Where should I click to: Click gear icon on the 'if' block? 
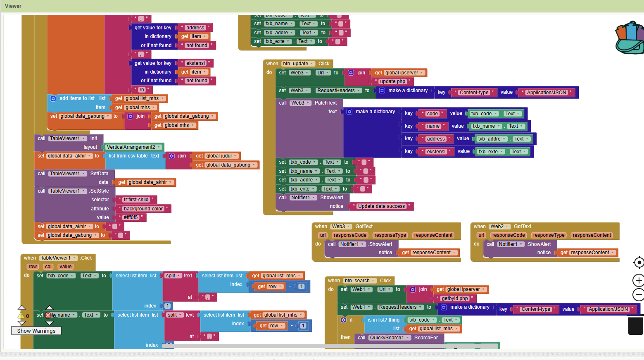pyautogui.click(x=343, y=320)
